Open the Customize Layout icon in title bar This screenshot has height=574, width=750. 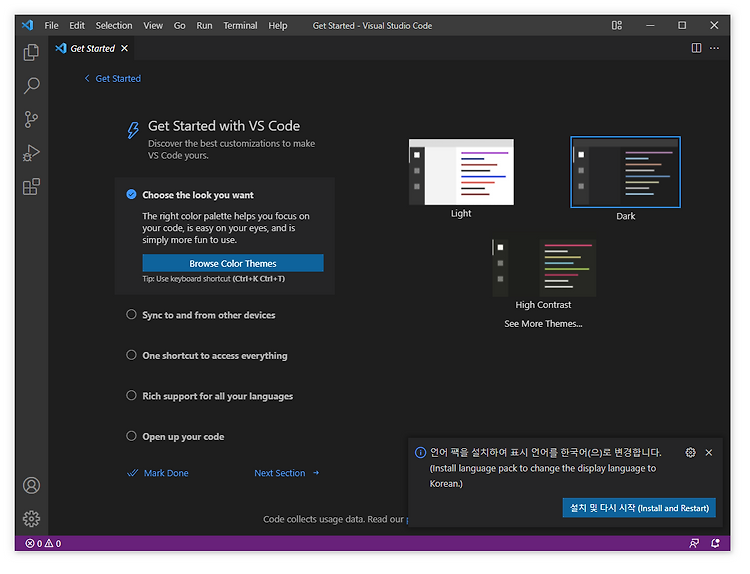tap(617, 25)
